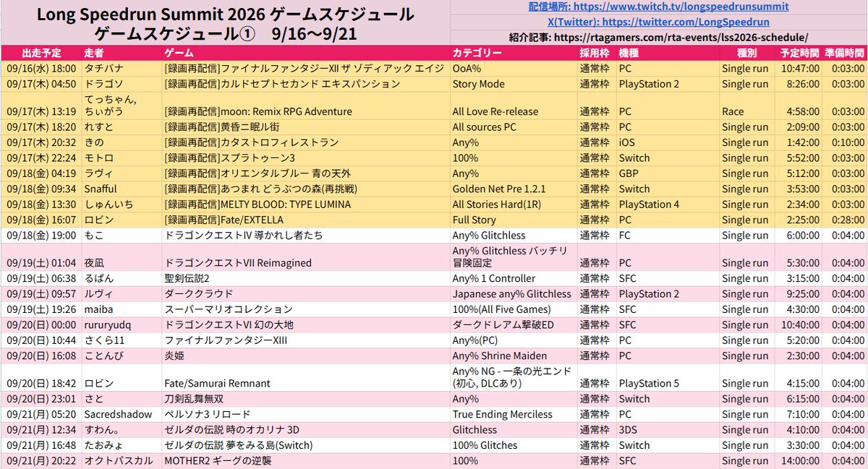Click the All Love Re-release cell
The height and width of the screenshot is (469, 868).
[x=513, y=105]
